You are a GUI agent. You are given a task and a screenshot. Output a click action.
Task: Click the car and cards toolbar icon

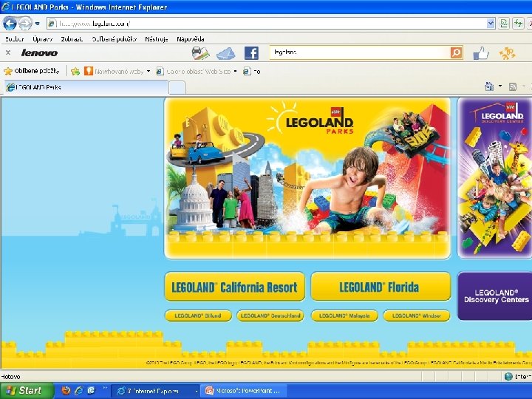point(200,53)
